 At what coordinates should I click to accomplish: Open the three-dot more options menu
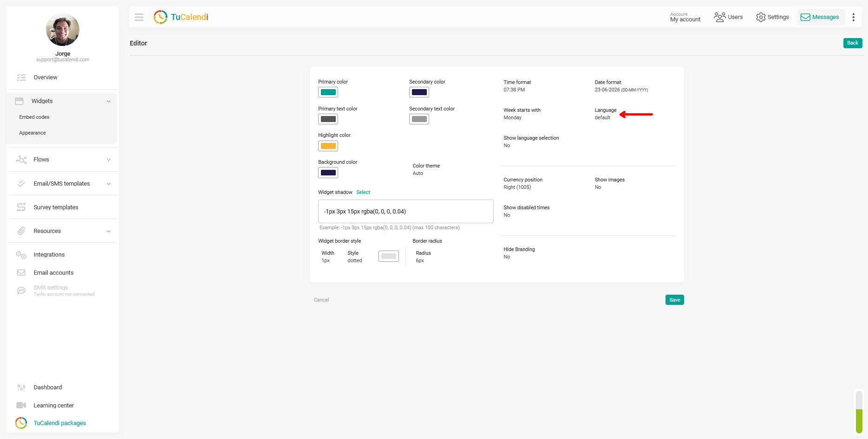pos(853,17)
